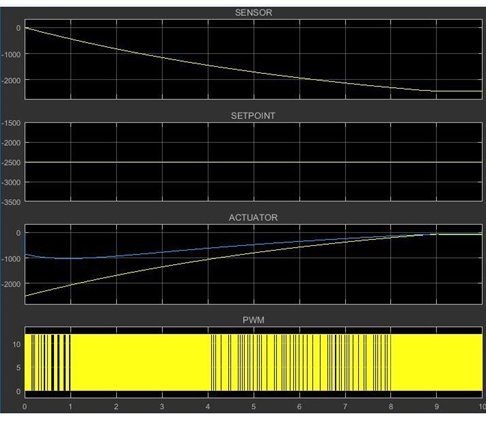Viewport: 486px width, 422px height.
Task: Click the SENSOR plot title
Action: pos(253,13)
